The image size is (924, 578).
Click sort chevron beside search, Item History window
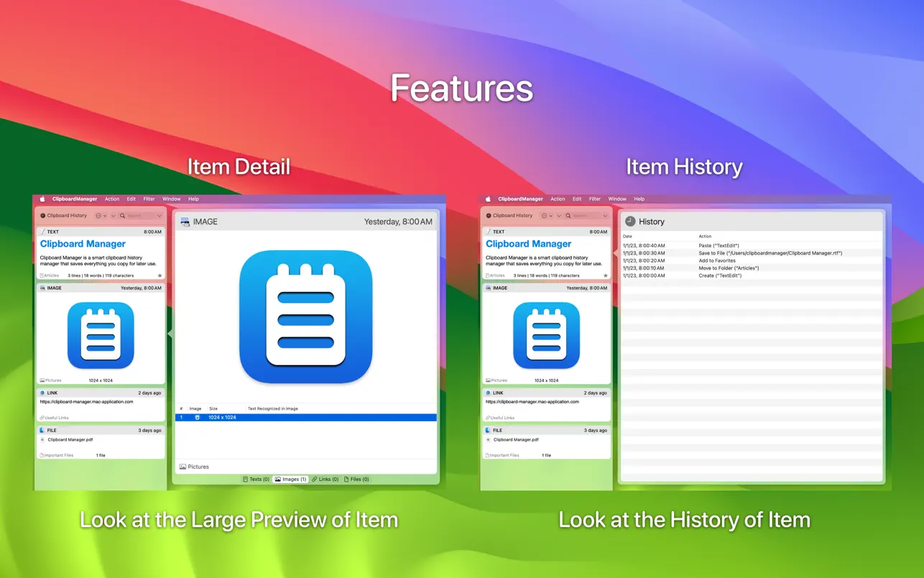point(558,216)
